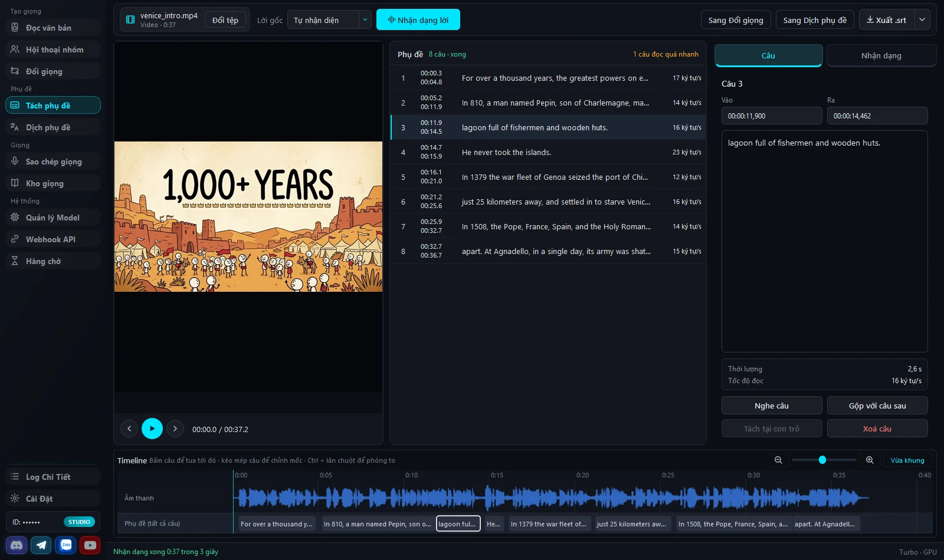Click Vừa khung fit button
Viewport: 944px width, 560px height.
pos(907,460)
